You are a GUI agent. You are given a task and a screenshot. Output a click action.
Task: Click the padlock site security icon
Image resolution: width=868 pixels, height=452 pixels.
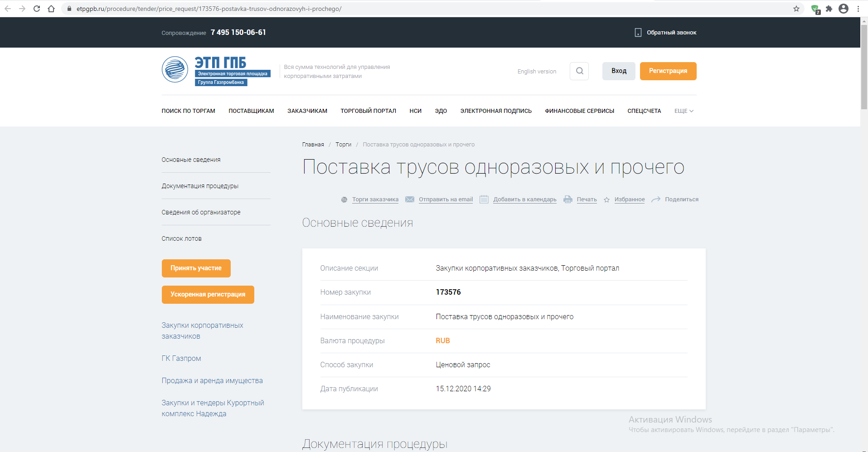(x=69, y=9)
